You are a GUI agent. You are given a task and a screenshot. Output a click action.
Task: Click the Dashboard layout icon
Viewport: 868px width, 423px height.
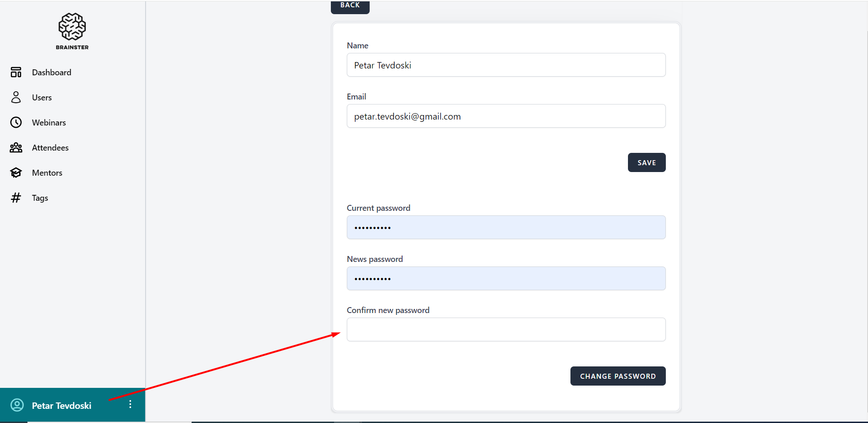pos(16,72)
